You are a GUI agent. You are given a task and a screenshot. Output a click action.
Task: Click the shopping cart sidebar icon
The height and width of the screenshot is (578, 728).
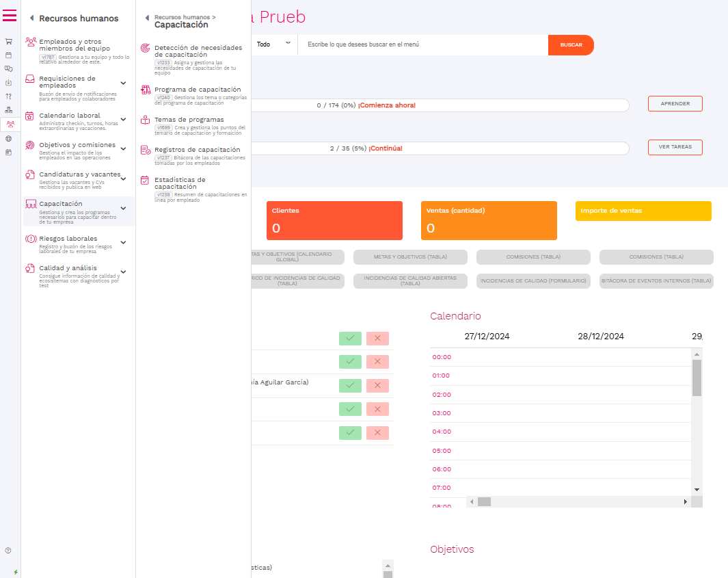[9, 41]
